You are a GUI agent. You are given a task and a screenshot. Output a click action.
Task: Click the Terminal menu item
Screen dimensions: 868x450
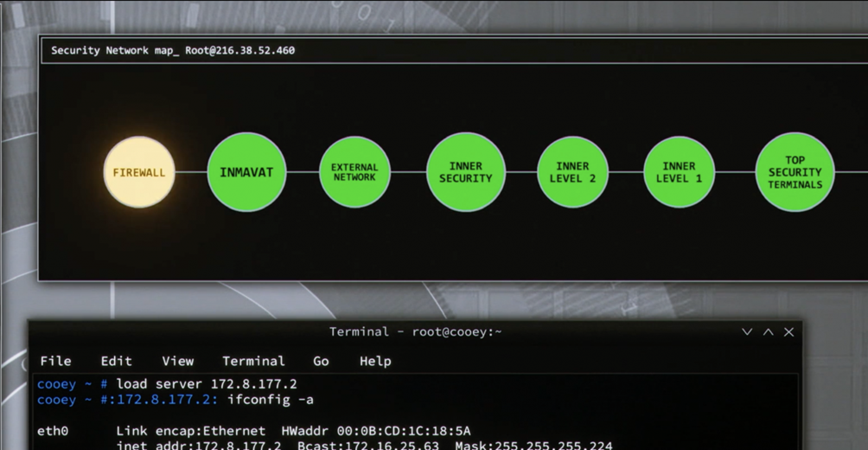(x=253, y=361)
